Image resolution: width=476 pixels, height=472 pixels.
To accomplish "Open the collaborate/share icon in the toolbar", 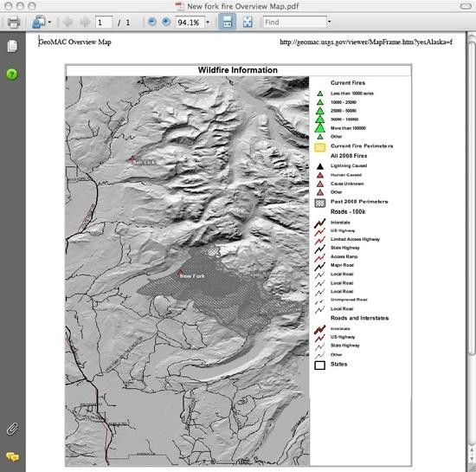I will 39,23.
